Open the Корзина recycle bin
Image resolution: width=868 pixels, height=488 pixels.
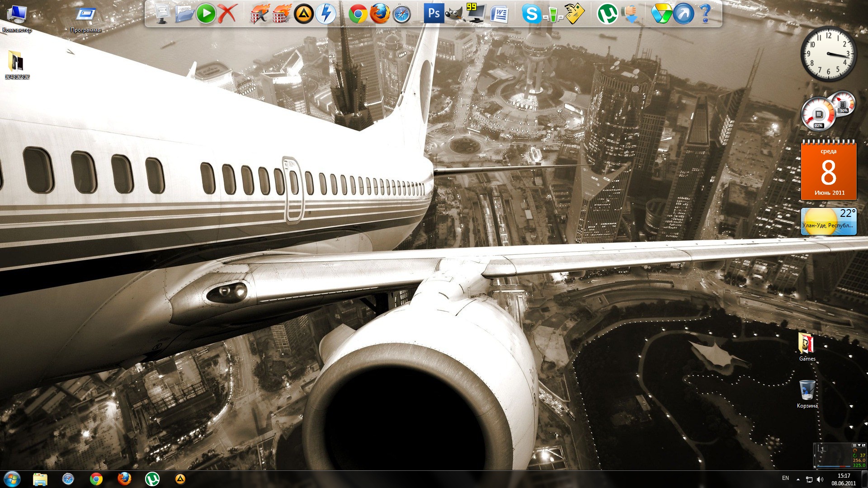[x=807, y=390]
